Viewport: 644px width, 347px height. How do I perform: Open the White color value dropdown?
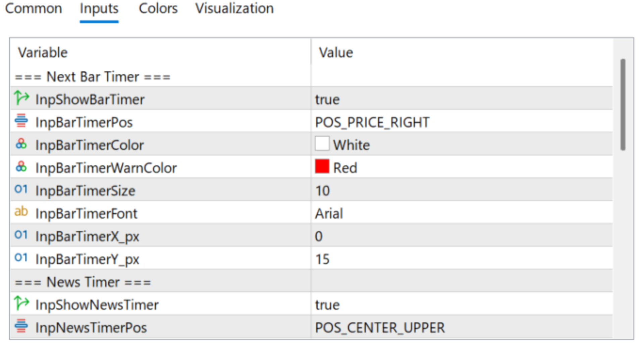pos(351,145)
